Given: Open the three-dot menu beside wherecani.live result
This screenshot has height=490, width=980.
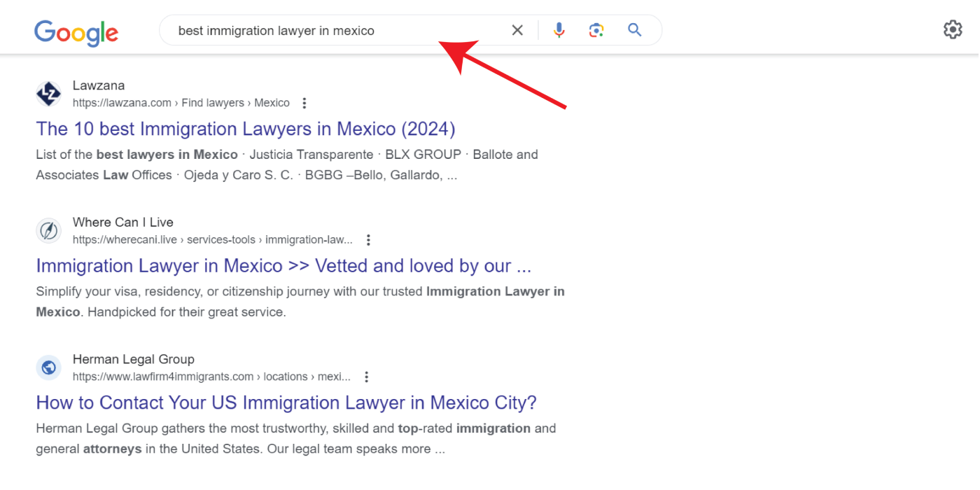Looking at the screenshot, I should click(x=368, y=240).
